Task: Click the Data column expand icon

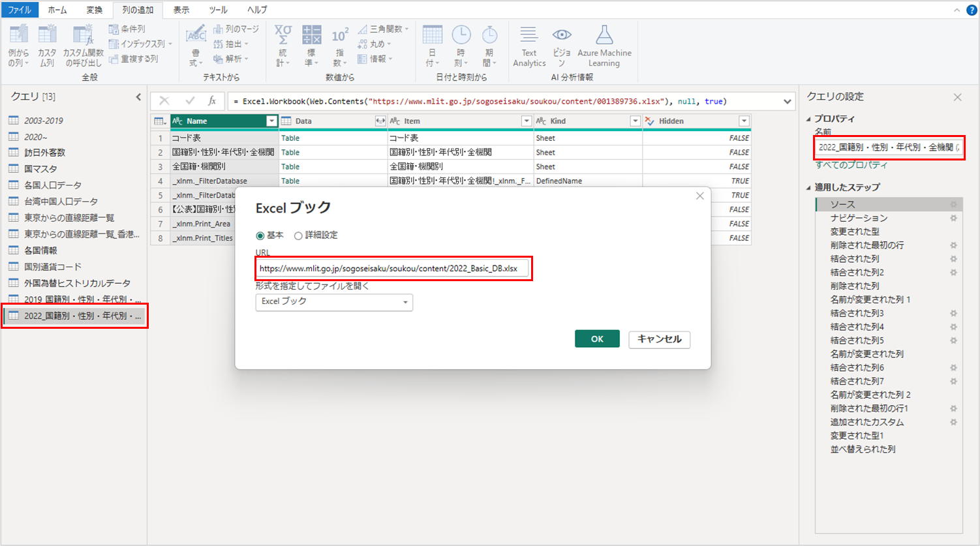Action: 380,121
